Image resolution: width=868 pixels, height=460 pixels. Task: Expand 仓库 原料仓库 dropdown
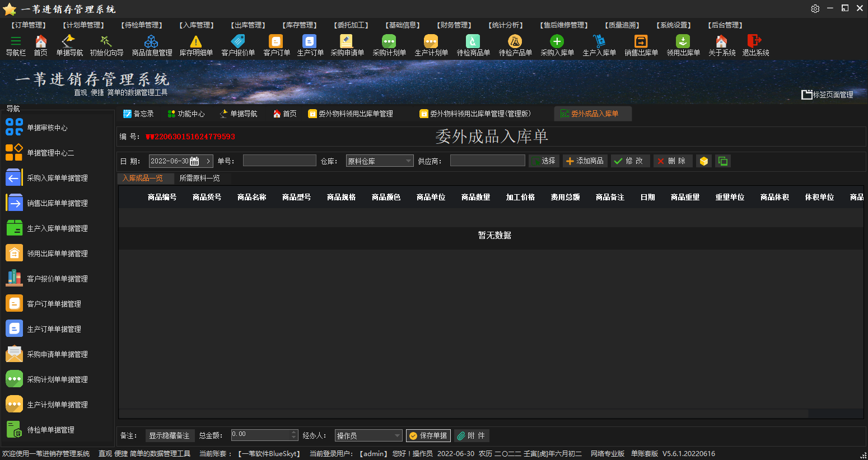point(409,161)
